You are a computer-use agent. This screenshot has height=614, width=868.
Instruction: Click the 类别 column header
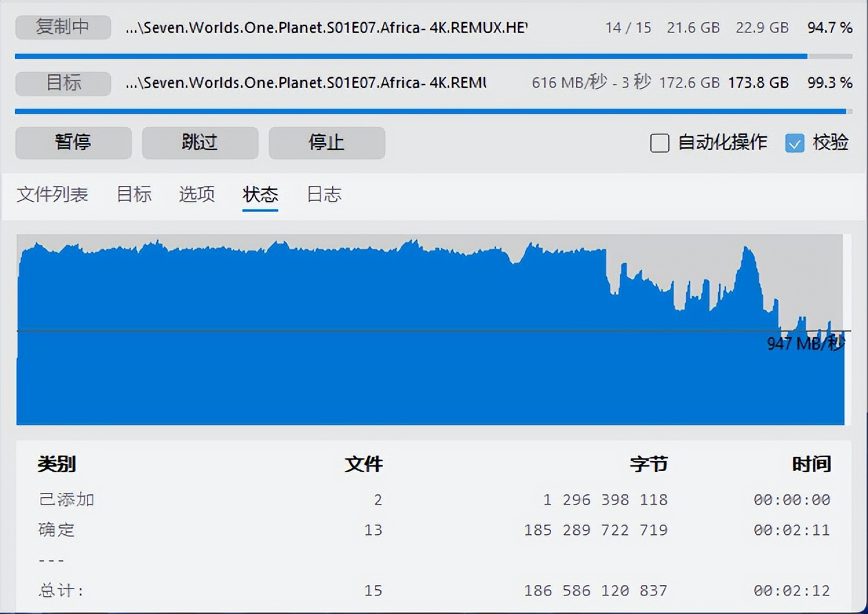pyautogui.click(x=56, y=464)
